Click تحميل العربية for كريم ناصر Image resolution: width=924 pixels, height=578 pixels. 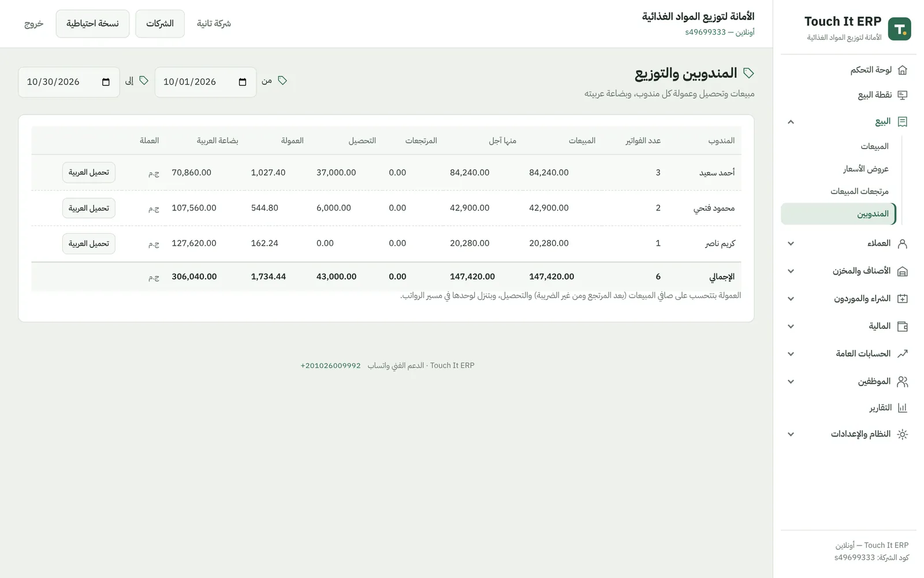coord(89,243)
